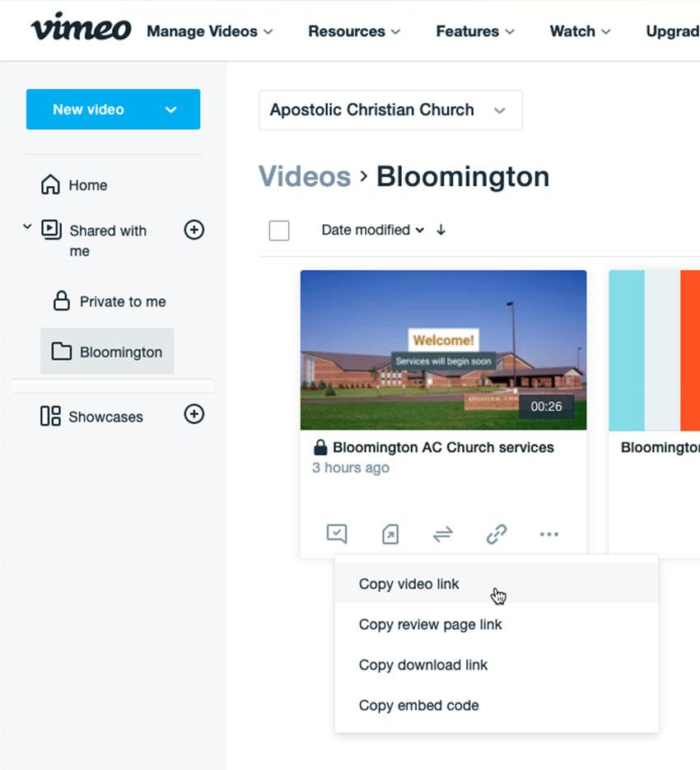Choose Copy embed code
Viewport: 700px width, 770px height.
(x=496, y=705)
